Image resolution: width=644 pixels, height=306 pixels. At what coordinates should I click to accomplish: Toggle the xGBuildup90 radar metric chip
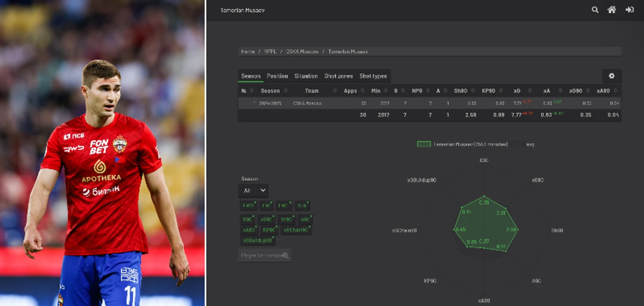tap(258, 240)
